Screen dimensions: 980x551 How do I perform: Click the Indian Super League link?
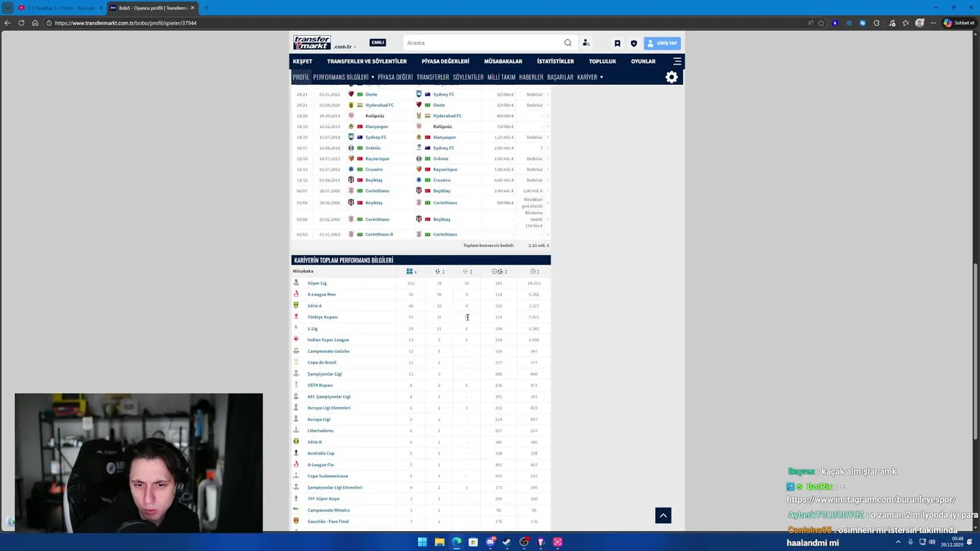(328, 340)
